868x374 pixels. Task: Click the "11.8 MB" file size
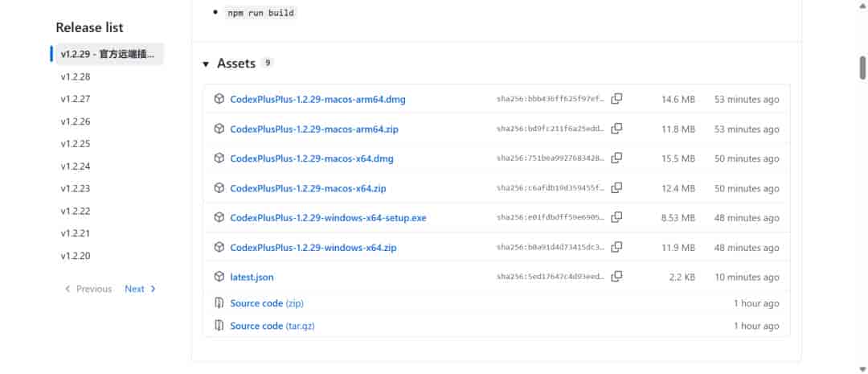click(x=678, y=129)
